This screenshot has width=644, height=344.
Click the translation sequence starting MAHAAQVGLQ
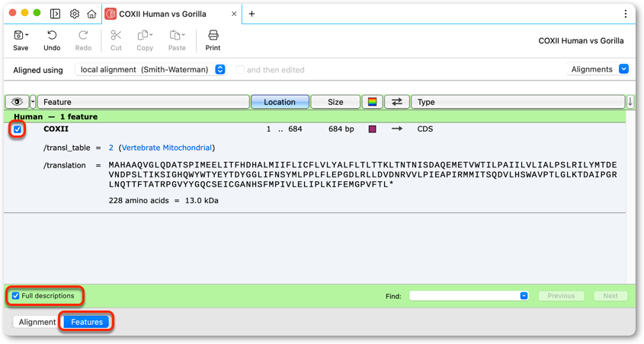point(363,175)
